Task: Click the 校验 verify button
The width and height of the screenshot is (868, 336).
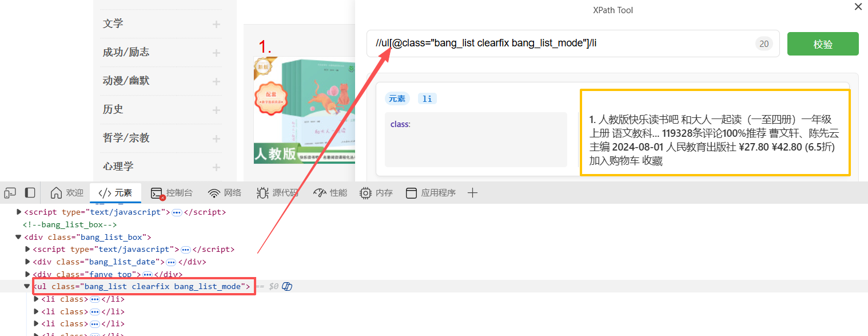Action: (823, 44)
